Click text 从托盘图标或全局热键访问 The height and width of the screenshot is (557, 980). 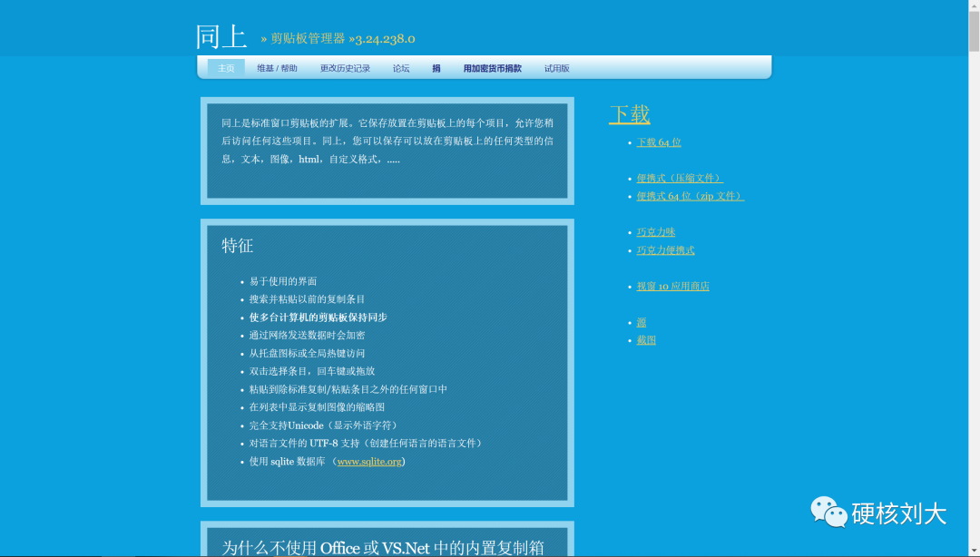tap(307, 353)
